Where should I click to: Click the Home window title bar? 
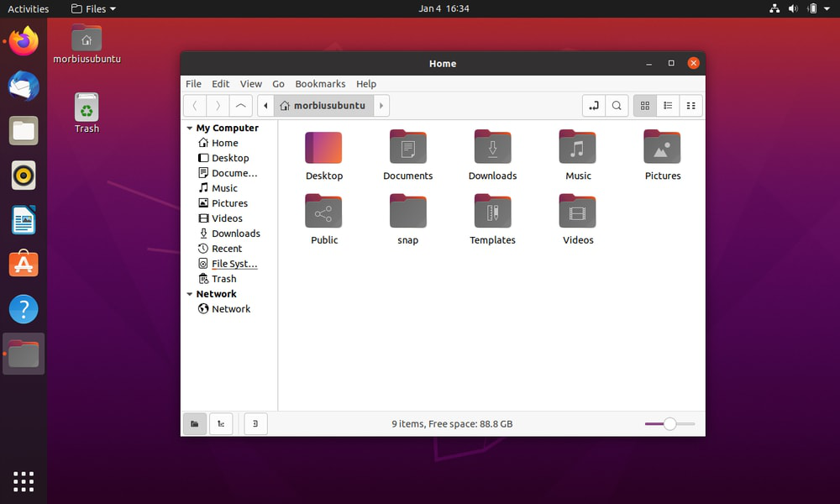pyautogui.click(x=443, y=64)
